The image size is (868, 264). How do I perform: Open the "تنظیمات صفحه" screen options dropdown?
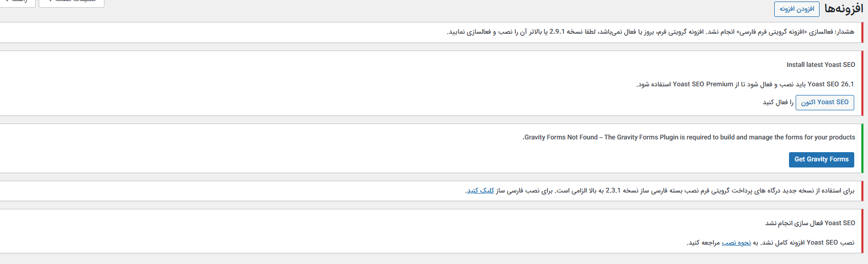tap(71, 3)
